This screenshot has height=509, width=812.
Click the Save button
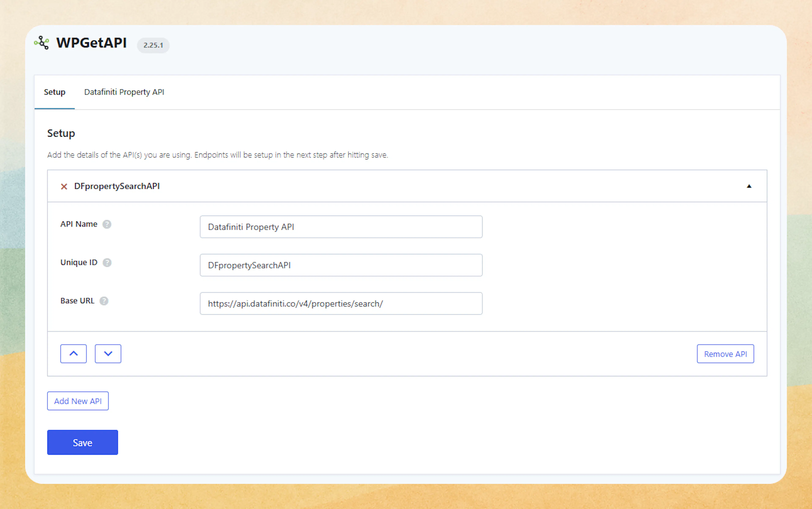point(82,442)
